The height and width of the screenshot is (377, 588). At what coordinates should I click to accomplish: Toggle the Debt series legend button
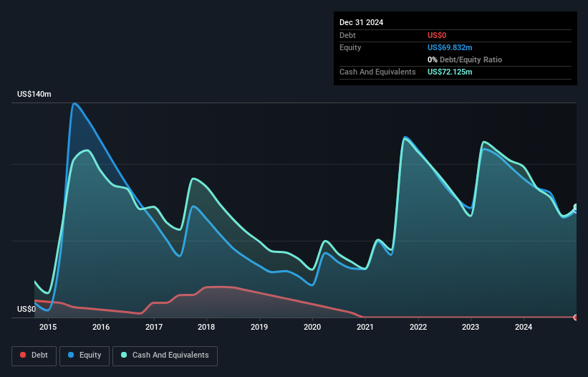click(x=34, y=355)
